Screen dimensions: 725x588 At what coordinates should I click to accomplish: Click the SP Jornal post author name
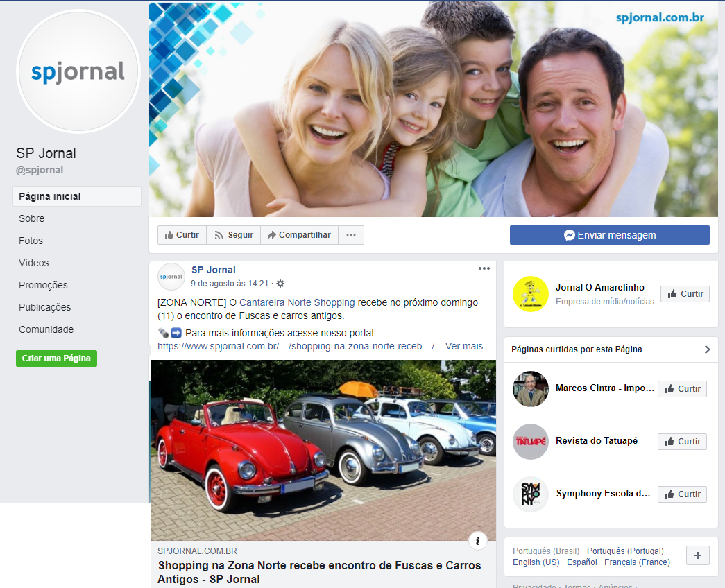[214, 270]
